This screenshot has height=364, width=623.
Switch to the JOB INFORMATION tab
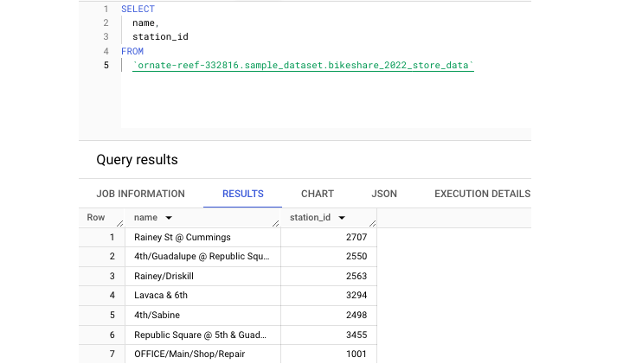[140, 194]
